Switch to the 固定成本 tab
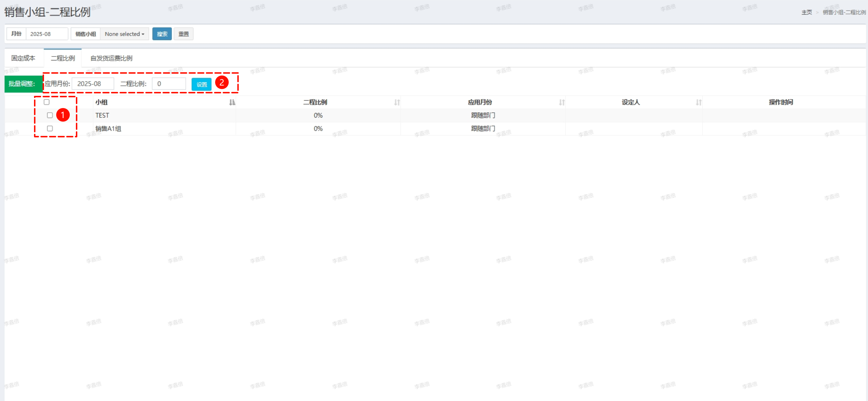 click(x=23, y=58)
